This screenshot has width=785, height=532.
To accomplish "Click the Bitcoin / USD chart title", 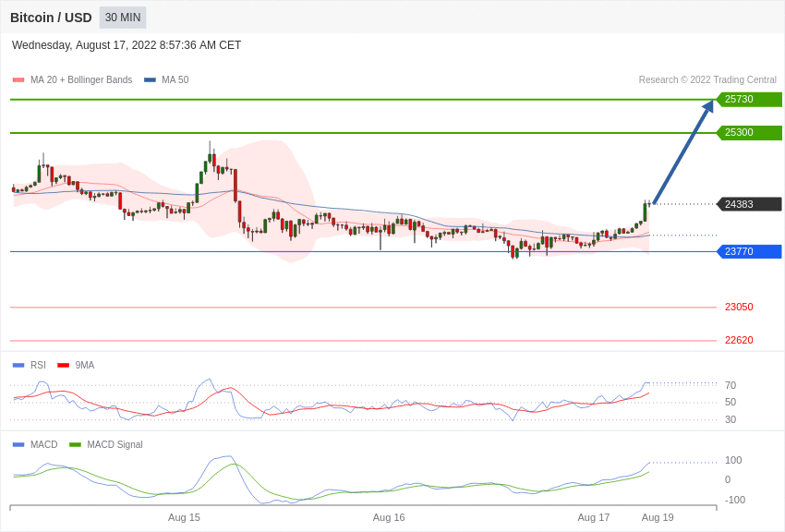I will coord(51,18).
